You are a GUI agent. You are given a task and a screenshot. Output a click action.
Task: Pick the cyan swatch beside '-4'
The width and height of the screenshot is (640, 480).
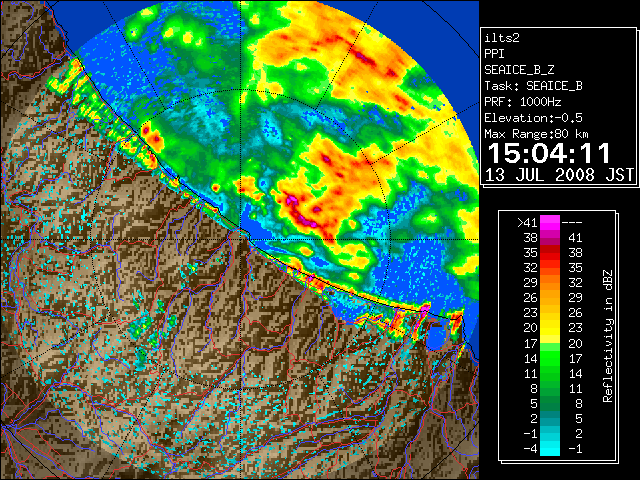(x=550, y=449)
